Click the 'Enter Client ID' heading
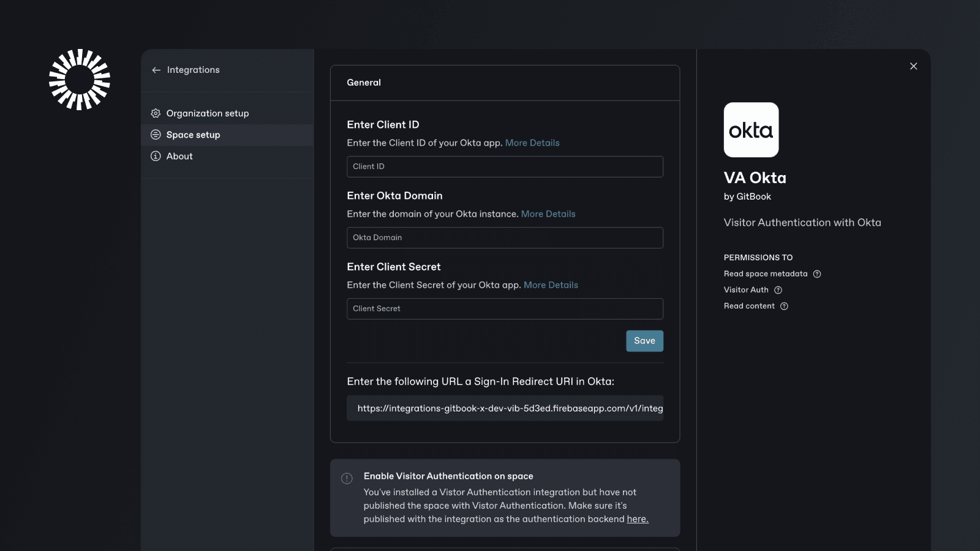This screenshot has width=980, height=551. [383, 125]
